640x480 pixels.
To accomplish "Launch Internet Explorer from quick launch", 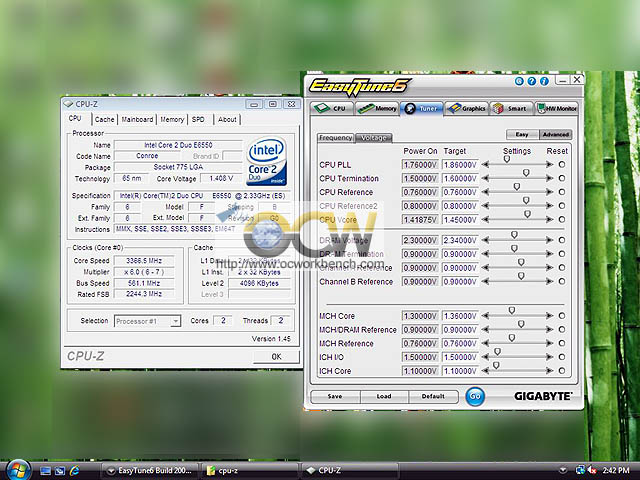I will click(74, 471).
